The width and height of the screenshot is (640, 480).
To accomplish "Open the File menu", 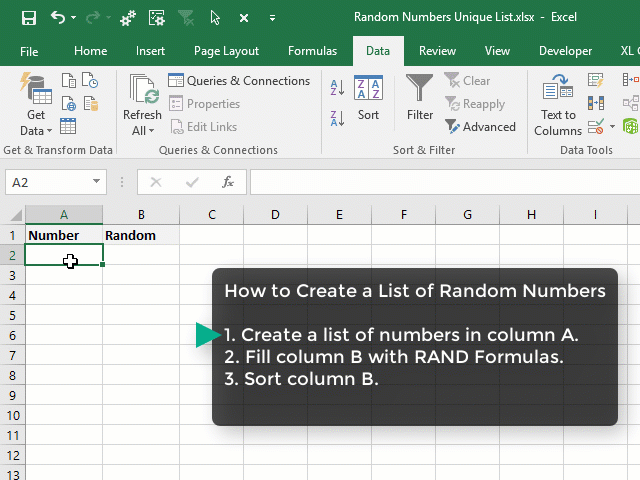I will [29, 51].
